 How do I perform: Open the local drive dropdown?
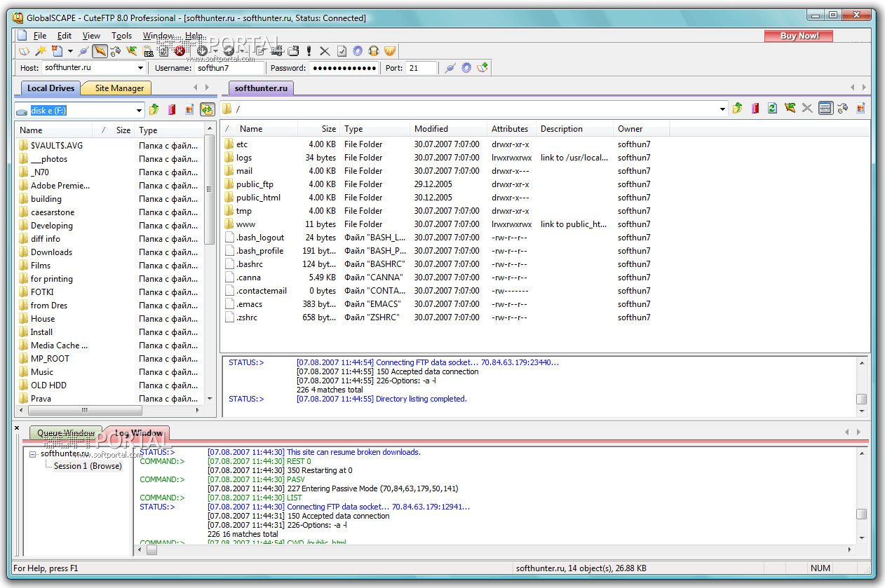(x=139, y=110)
